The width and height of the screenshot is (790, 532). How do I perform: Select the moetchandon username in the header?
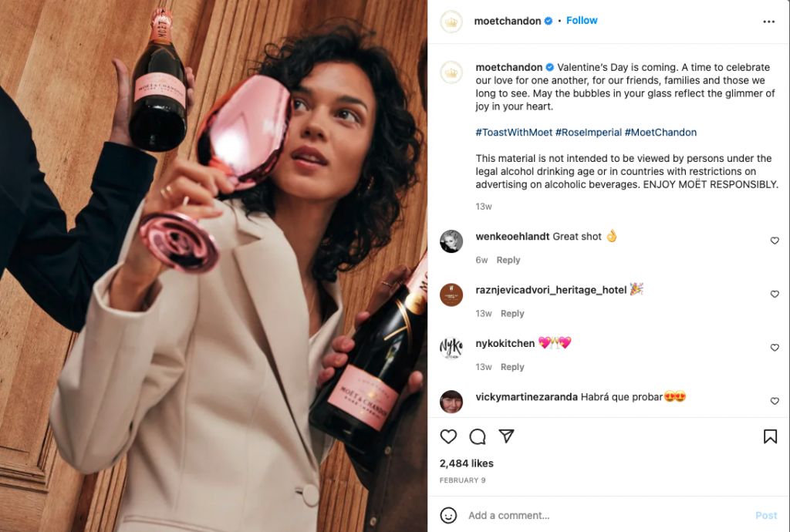tap(506, 21)
